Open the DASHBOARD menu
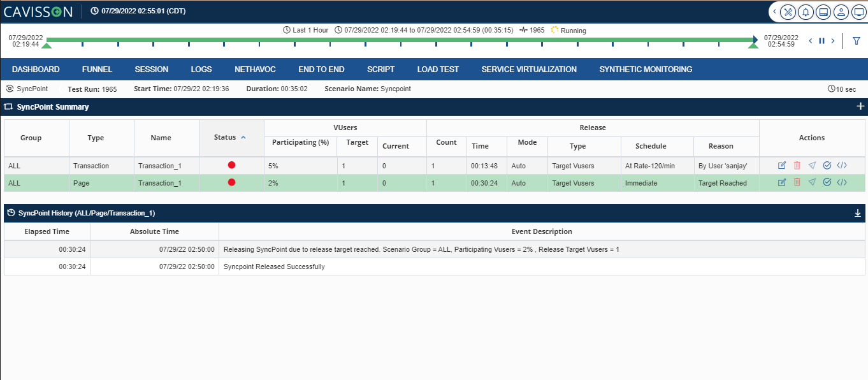 (36, 69)
